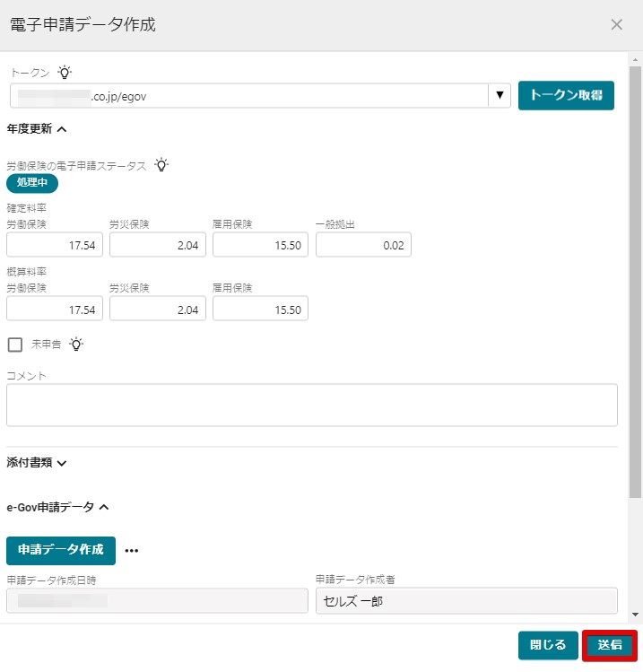Viewport: 643px width, 672px height.
Task: Click the 送信 button
Action: (x=610, y=645)
